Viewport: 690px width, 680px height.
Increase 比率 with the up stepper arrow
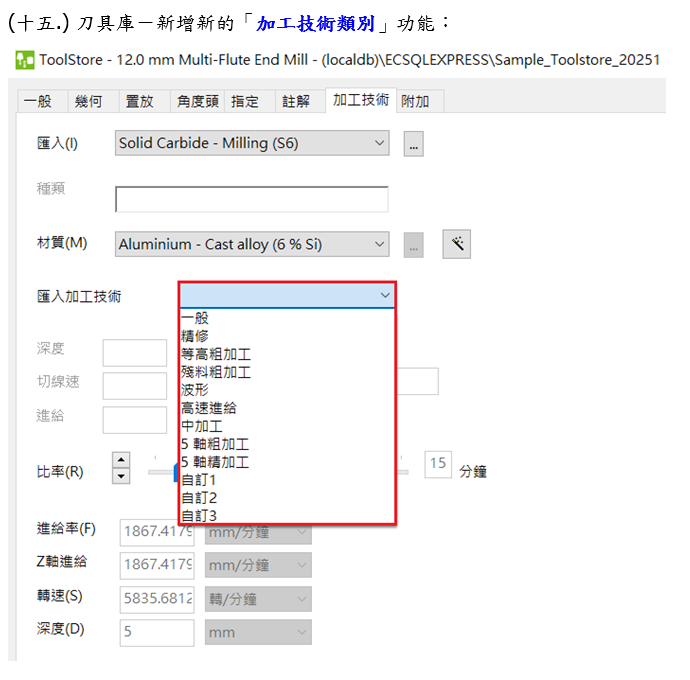pos(121,459)
